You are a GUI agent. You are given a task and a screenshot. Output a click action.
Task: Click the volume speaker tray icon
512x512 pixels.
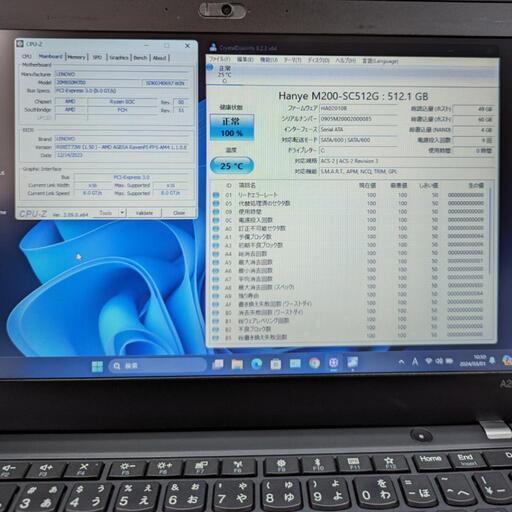tap(439, 361)
